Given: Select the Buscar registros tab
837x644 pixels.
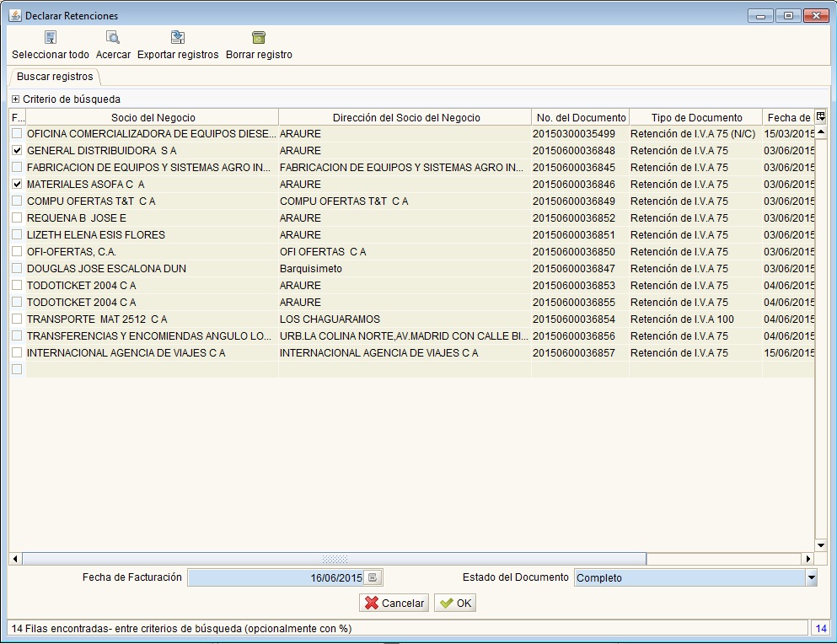Looking at the screenshot, I should (x=55, y=77).
